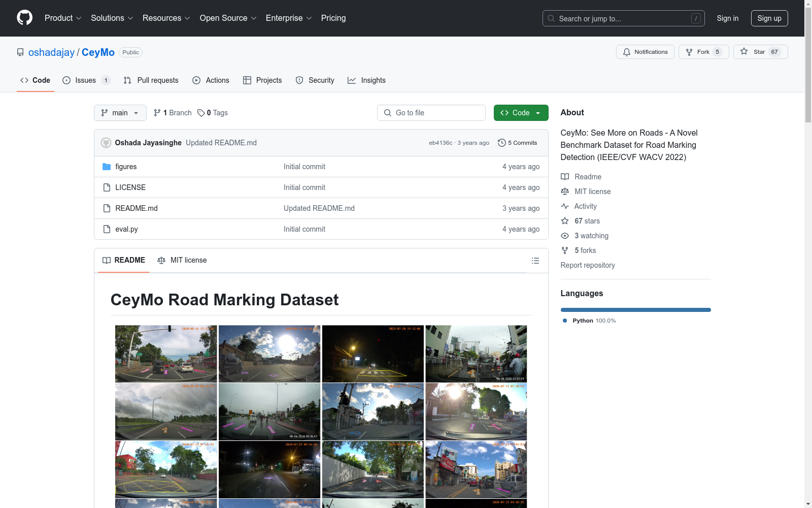The image size is (812, 508).
Task: Open the CeyMo repository link
Action: pos(98,52)
